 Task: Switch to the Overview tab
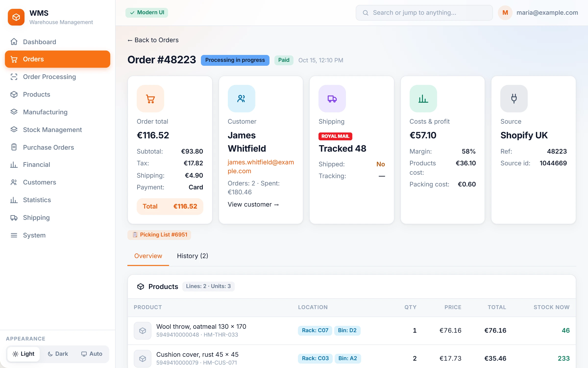148,256
